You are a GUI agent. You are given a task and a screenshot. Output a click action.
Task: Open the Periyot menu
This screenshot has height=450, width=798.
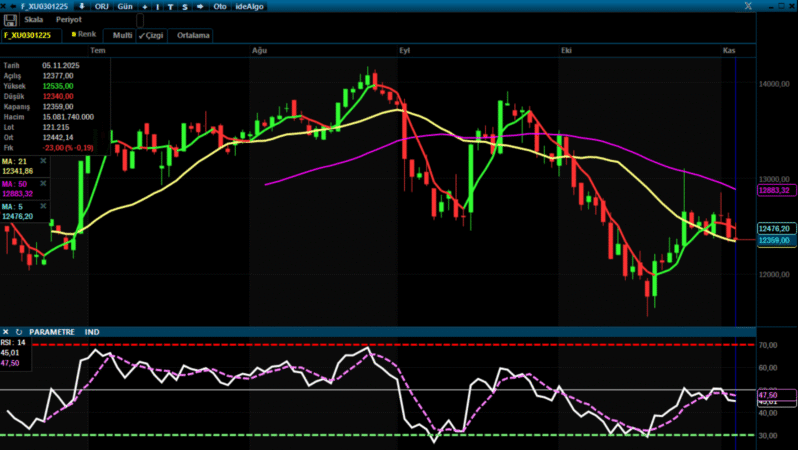(69, 19)
